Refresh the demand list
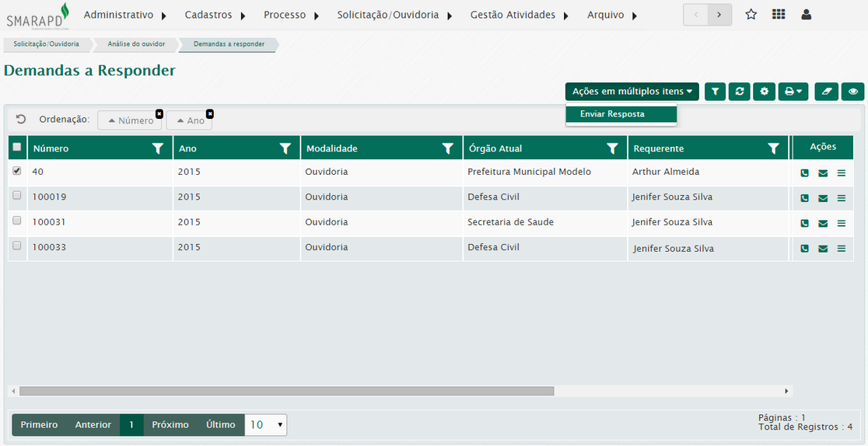The image size is (868, 446). coord(740,92)
